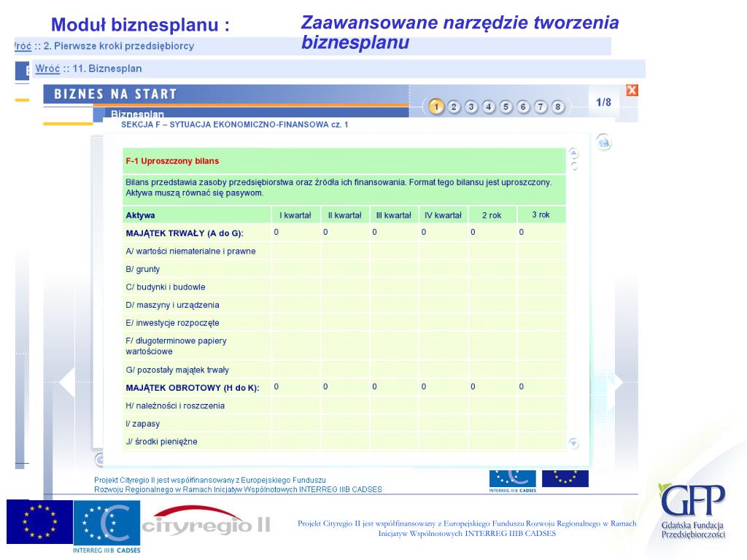Click the III kwartał column header
747x560 pixels.
(393, 215)
